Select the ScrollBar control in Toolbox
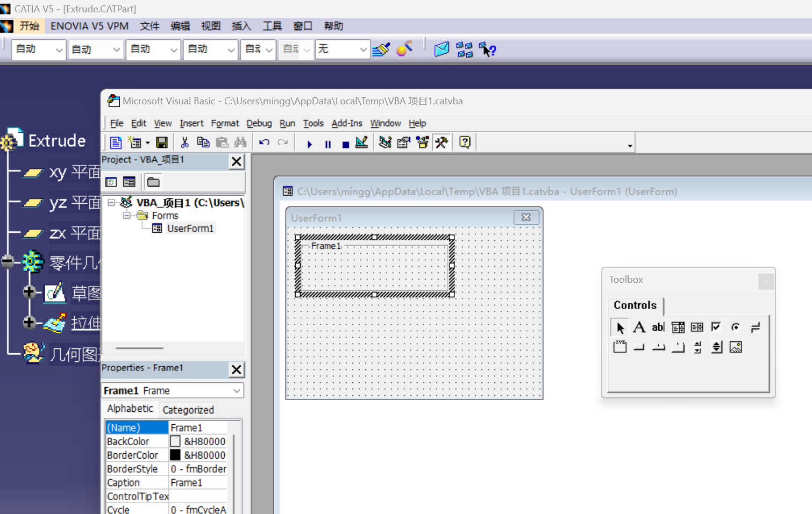Viewport: 812px width, 514px height. (697, 347)
